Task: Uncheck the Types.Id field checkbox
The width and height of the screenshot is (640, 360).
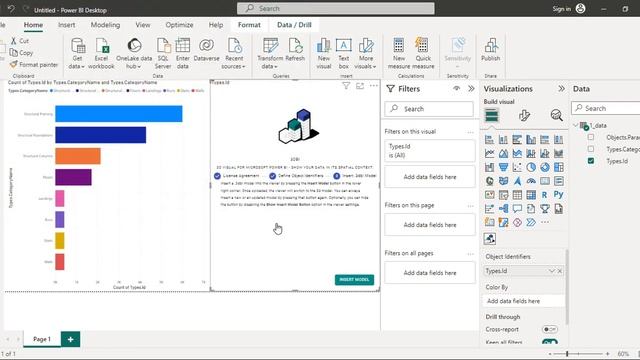Action: [x=591, y=161]
